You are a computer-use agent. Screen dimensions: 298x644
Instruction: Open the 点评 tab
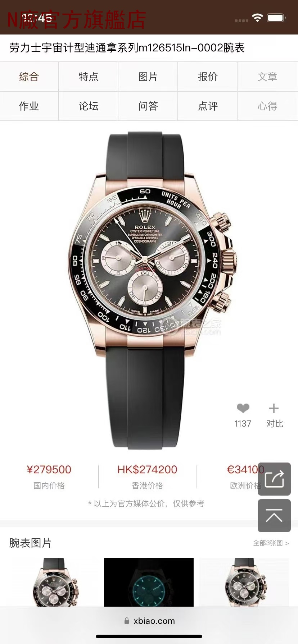point(208,106)
